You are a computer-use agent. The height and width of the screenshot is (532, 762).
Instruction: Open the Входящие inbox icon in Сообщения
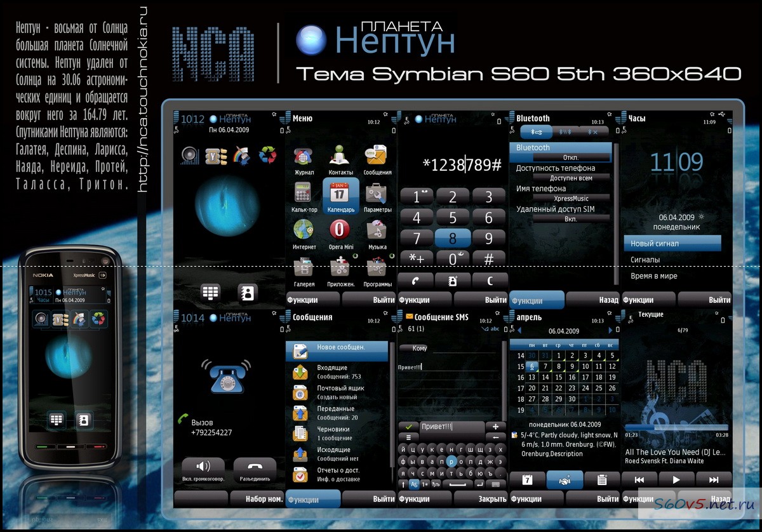point(300,372)
